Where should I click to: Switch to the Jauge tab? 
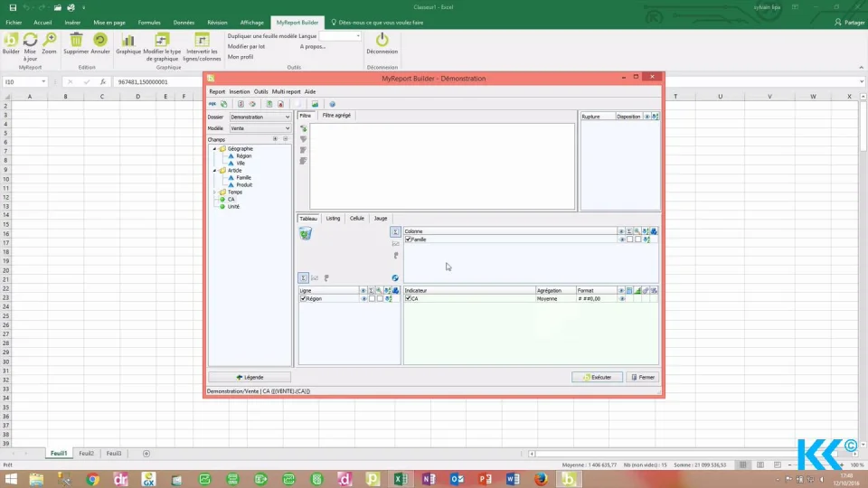point(381,219)
